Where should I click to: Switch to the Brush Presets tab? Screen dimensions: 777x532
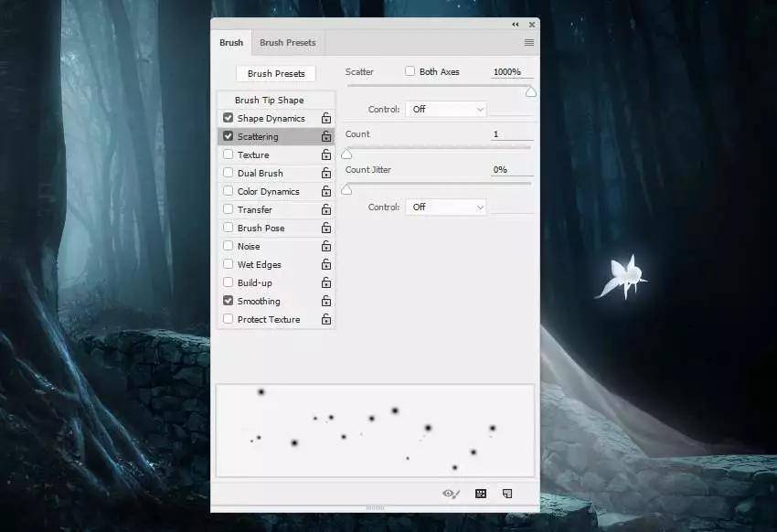287,43
